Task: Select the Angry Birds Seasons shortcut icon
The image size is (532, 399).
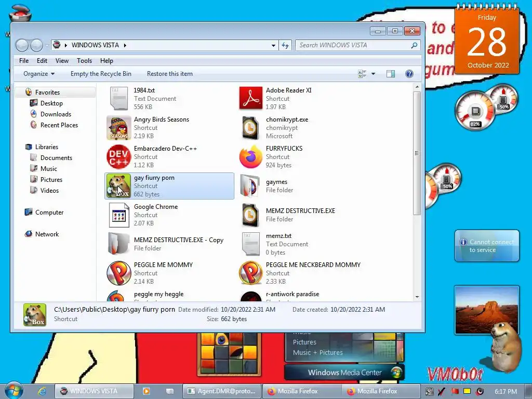Action: 118,128
